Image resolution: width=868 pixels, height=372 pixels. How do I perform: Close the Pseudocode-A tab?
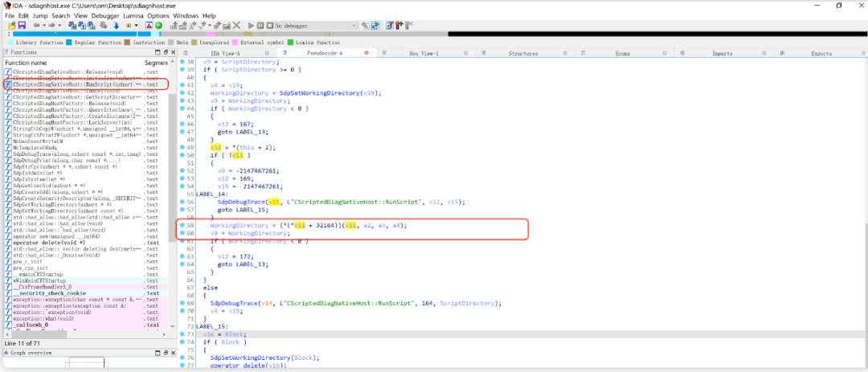[366, 53]
